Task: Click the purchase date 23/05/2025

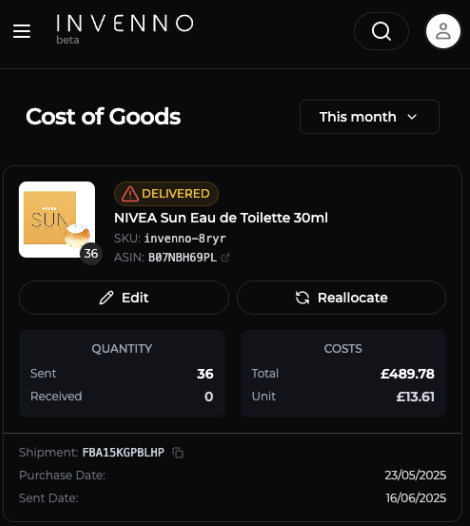Action: click(x=415, y=475)
